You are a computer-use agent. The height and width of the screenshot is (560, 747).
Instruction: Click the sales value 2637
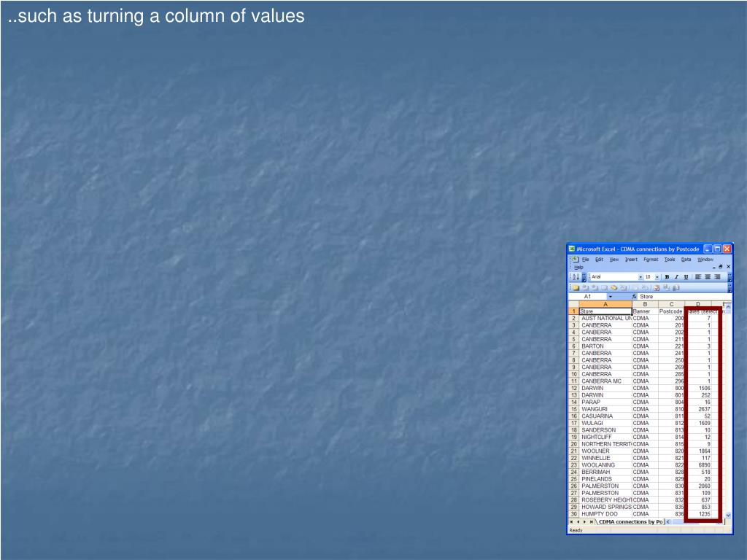[704, 409]
